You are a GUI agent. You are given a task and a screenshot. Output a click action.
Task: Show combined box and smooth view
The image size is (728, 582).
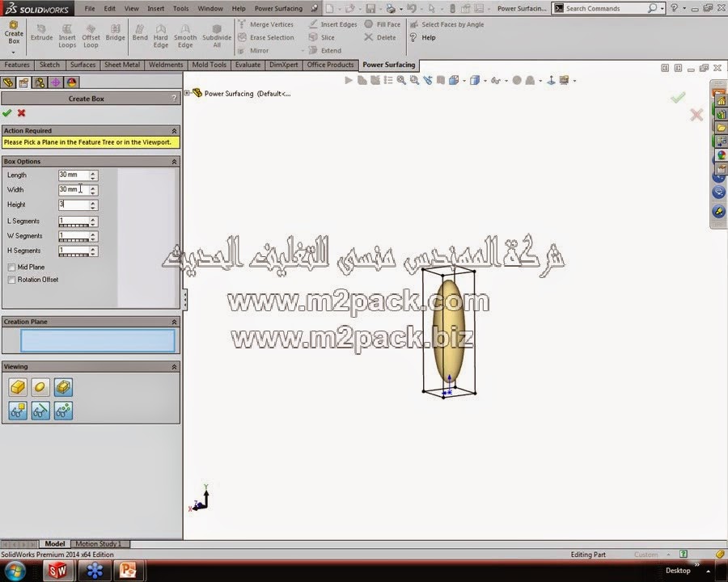[x=63, y=387]
